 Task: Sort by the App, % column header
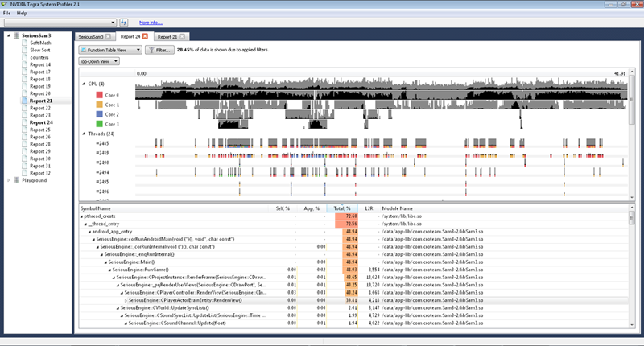click(x=312, y=208)
